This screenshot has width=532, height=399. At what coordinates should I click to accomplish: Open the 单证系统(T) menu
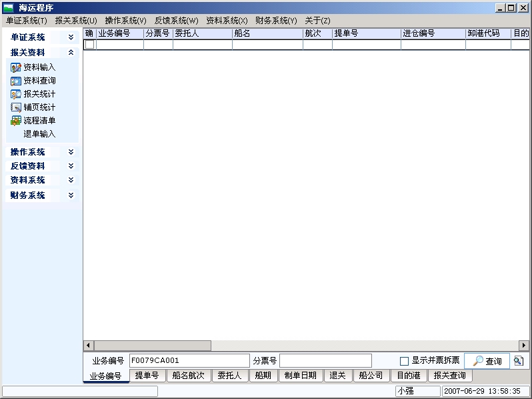27,21
